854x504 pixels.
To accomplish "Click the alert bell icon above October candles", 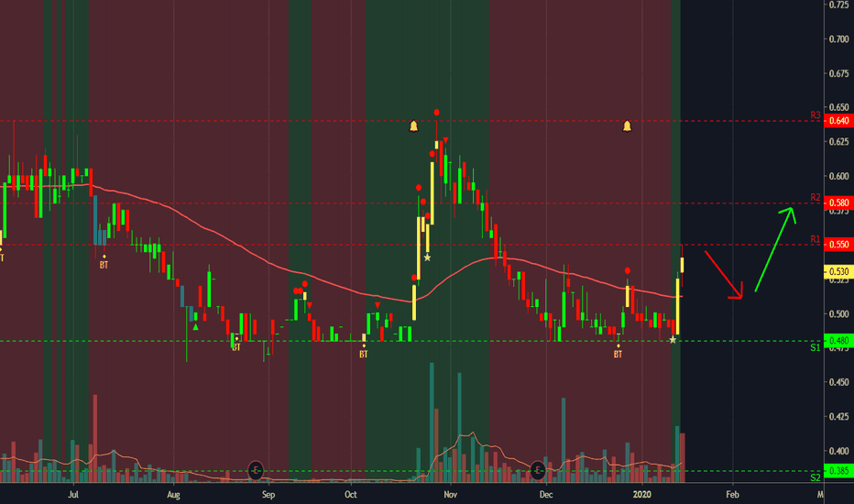I will pos(414,126).
